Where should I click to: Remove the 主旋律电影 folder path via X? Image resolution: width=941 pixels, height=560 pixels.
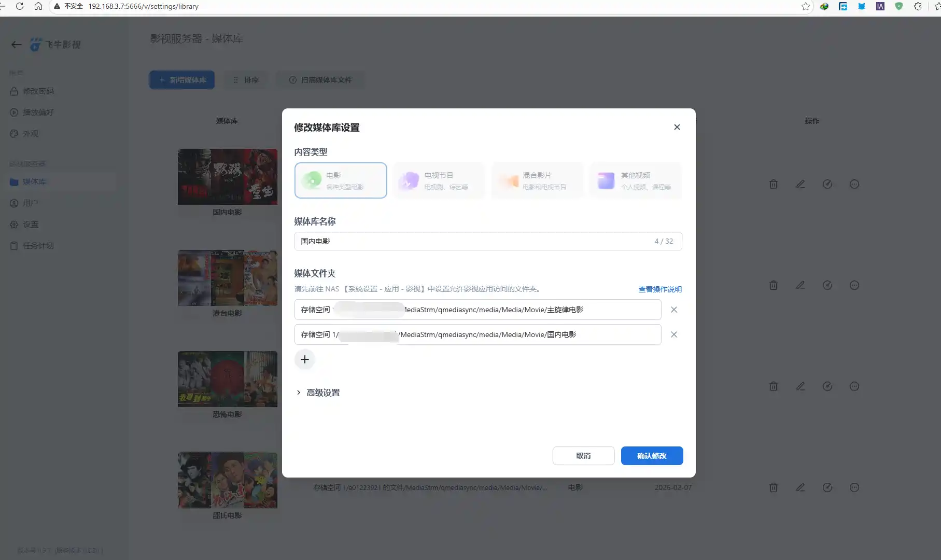tap(674, 310)
